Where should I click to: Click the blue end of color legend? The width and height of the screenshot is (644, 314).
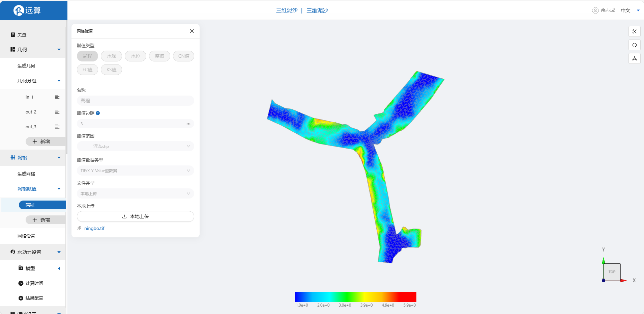(298, 297)
